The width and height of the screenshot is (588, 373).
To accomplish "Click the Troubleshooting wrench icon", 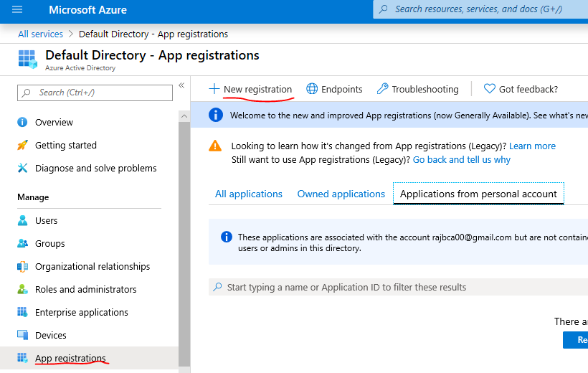I will pos(382,89).
